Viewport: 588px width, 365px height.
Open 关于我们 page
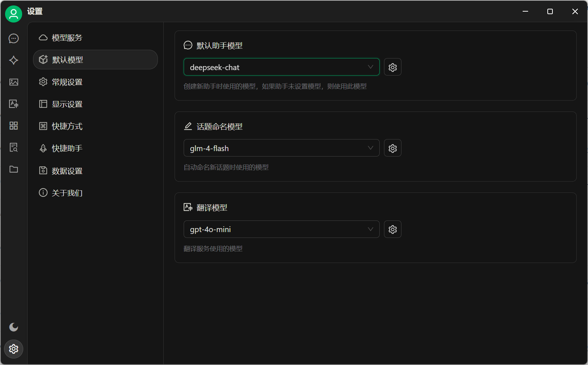(95, 193)
